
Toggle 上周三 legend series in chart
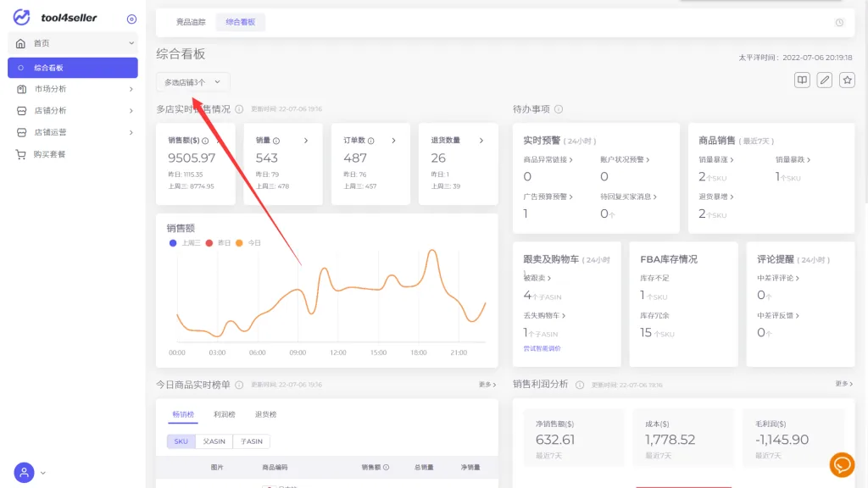pyautogui.click(x=185, y=243)
